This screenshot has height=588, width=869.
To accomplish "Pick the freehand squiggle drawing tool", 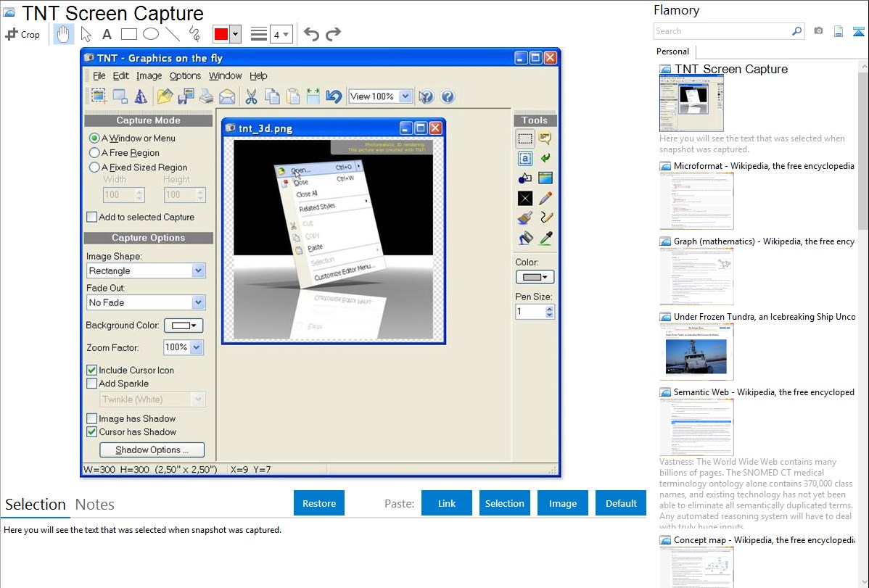I will coord(194,34).
